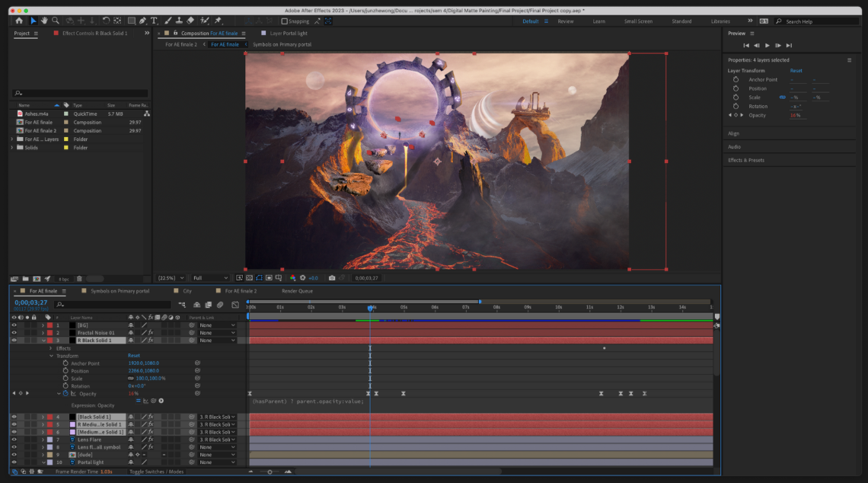Hide the [BG] layer with its eye
The height and width of the screenshot is (483, 868).
click(14, 325)
